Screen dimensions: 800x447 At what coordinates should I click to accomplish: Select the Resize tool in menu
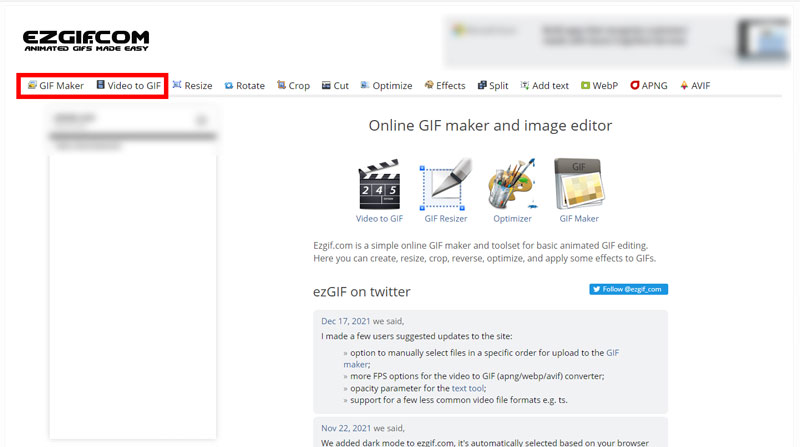(x=192, y=86)
